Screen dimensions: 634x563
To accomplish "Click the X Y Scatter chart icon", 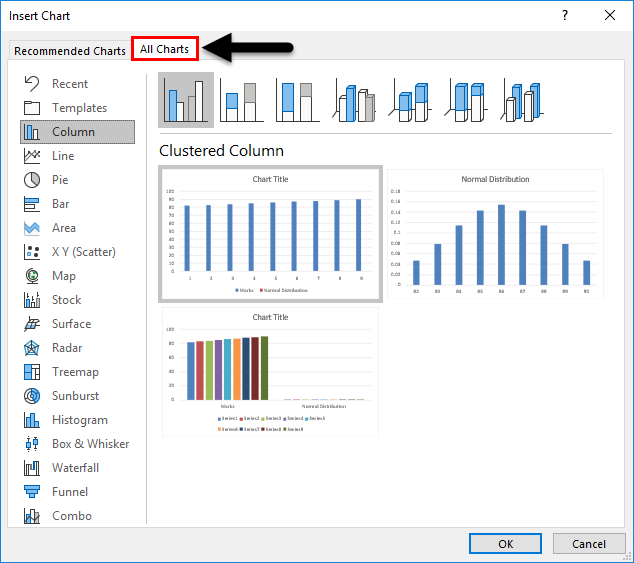I will 32,252.
